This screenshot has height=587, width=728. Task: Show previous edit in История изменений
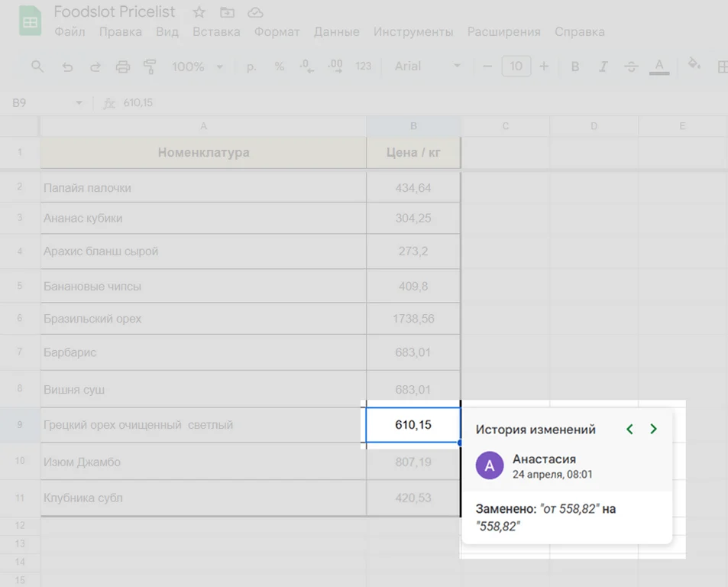[629, 430]
